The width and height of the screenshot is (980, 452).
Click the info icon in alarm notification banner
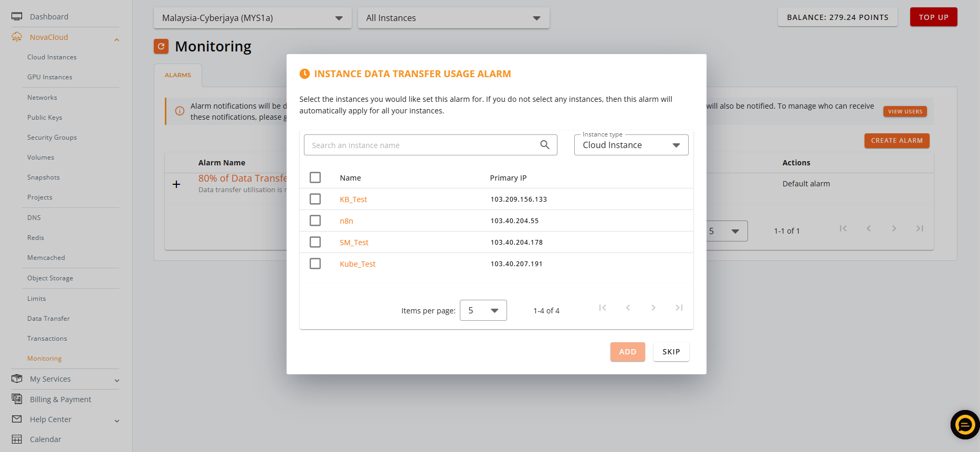(x=180, y=111)
